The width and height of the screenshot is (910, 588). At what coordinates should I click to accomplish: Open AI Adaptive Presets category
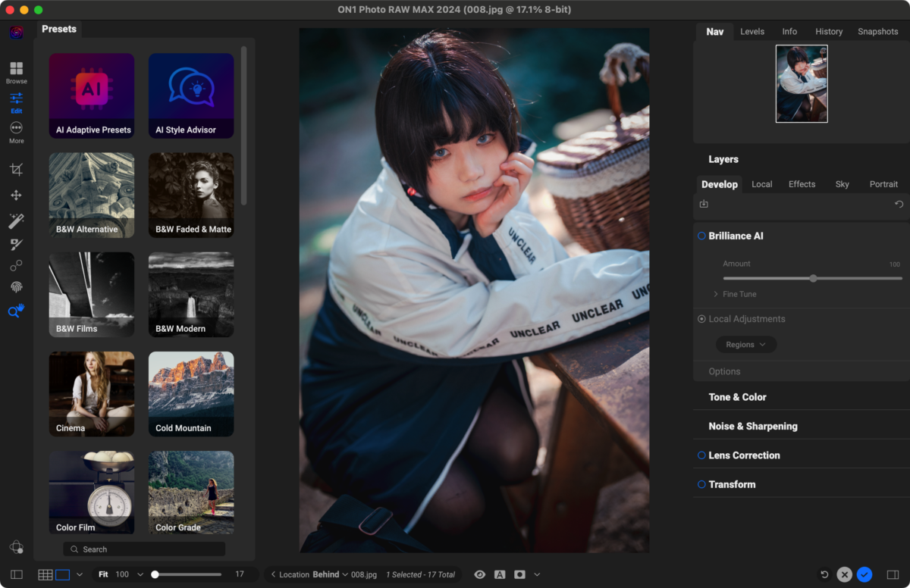pos(92,96)
